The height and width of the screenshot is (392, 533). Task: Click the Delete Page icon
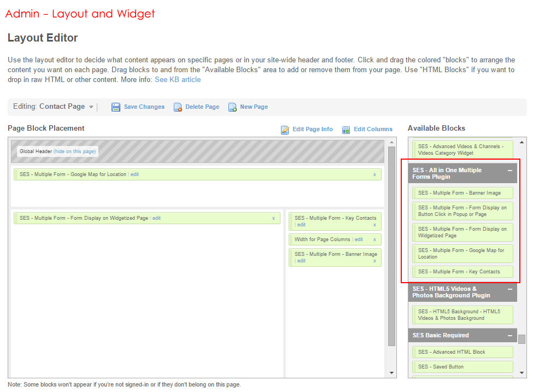(x=178, y=107)
